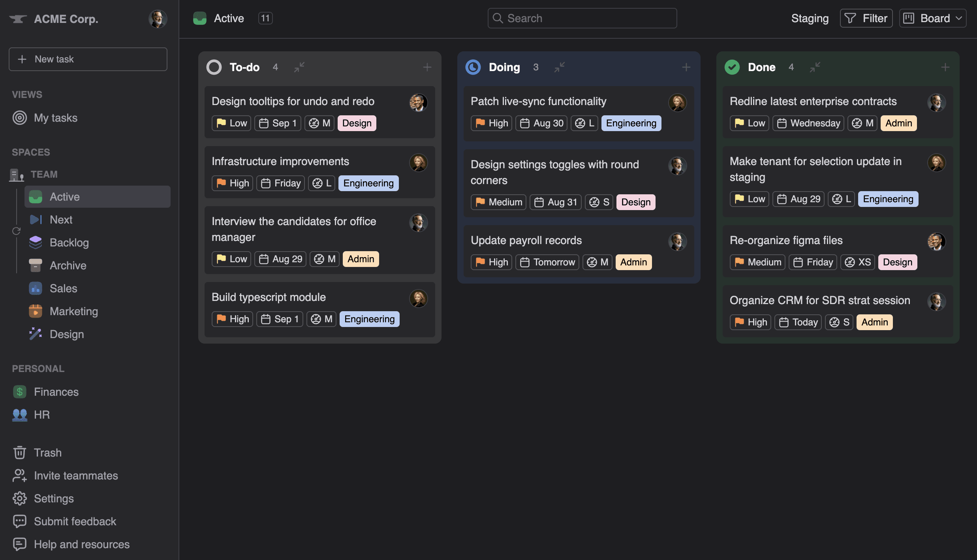Open the Board view dropdown
The height and width of the screenshot is (560, 977).
tap(933, 18)
